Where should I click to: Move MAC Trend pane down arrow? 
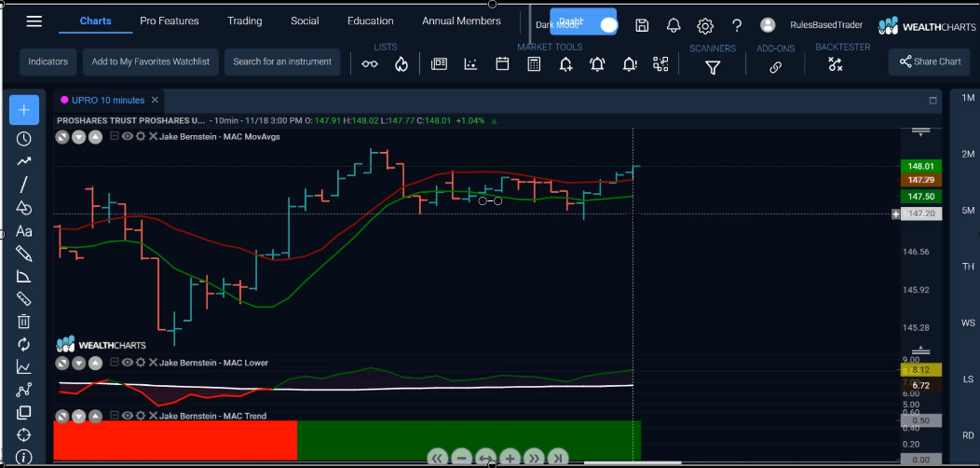(x=78, y=416)
